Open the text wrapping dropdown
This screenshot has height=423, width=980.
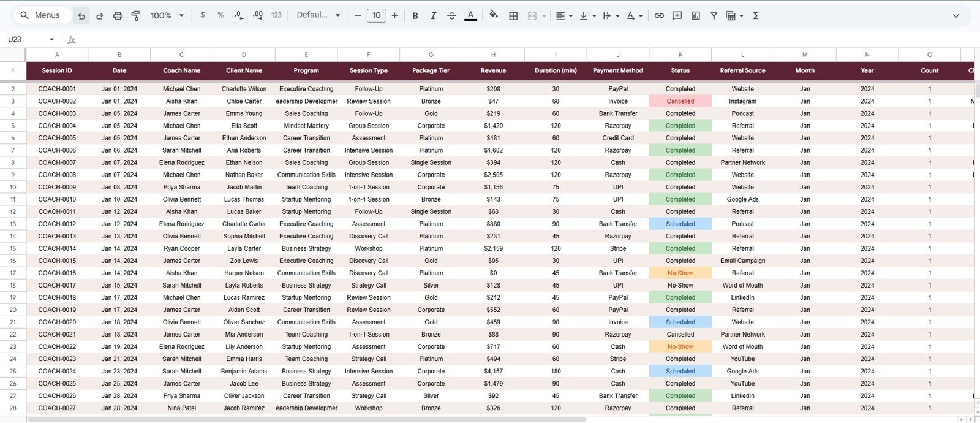click(611, 15)
